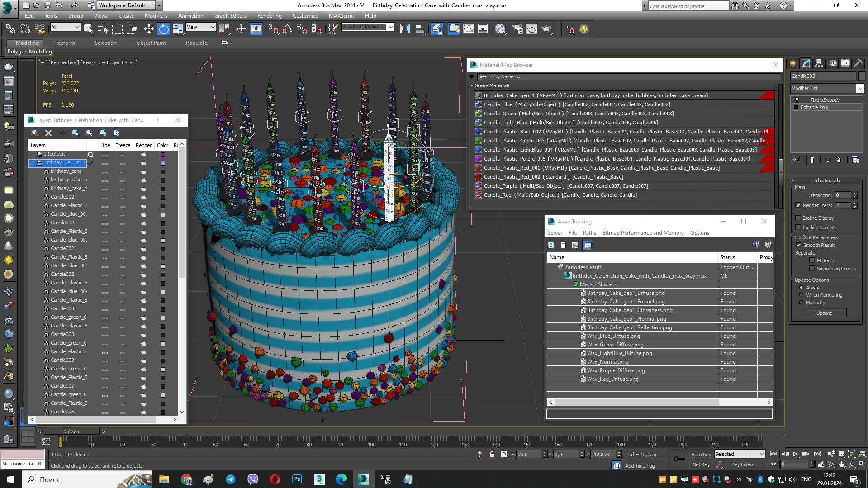The height and width of the screenshot is (488, 868).
Task: Activate the Select Object tool
Action: click(x=88, y=29)
